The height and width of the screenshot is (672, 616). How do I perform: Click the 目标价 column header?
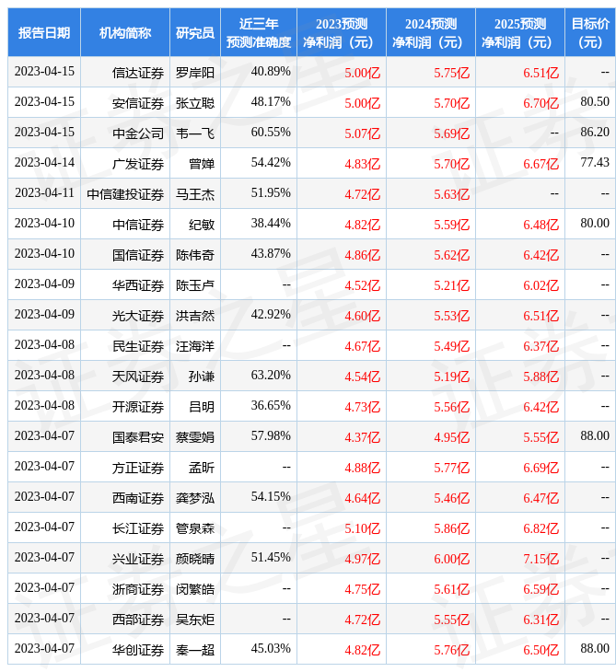pyautogui.click(x=590, y=32)
